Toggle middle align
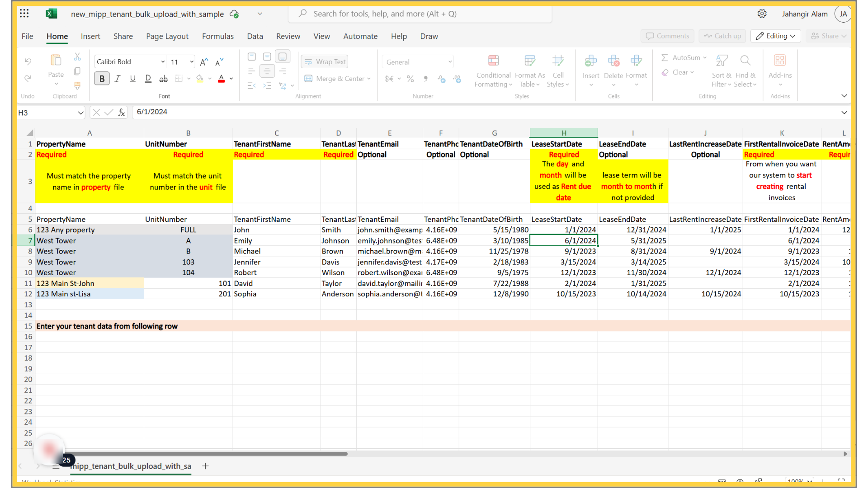This screenshot has height=488, width=868. tap(267, 56)
